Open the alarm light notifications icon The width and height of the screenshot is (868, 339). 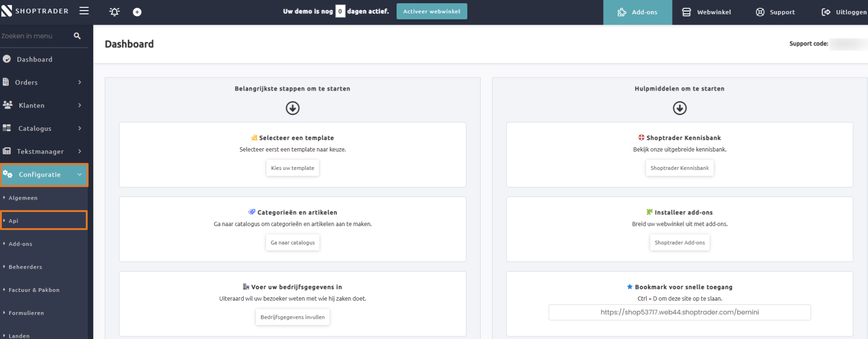[x=114, y=12]
